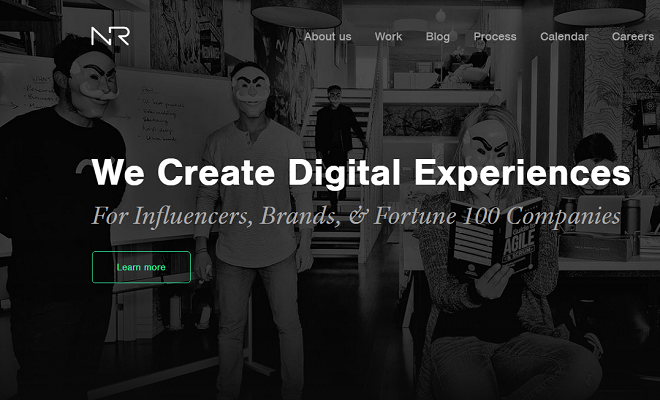Click the round ceiling lamp above the Careers link
Screen dimensions: 660x400
(x=599, y=12)
